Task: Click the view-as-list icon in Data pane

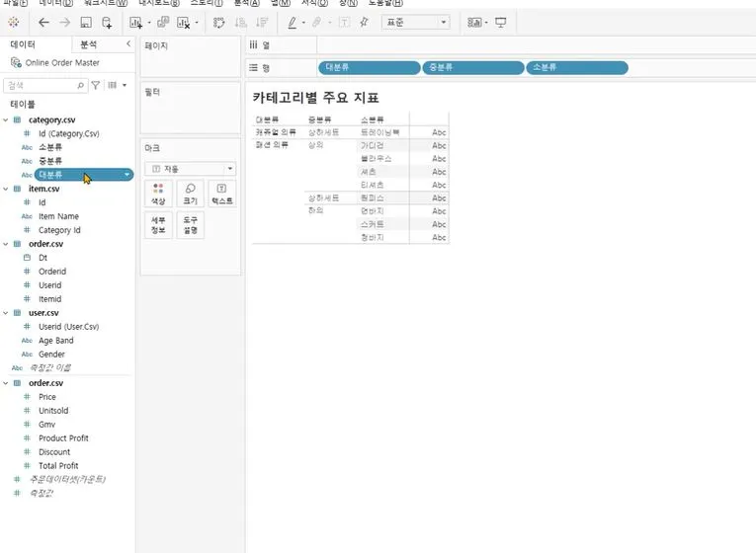Action: (113, 85)
